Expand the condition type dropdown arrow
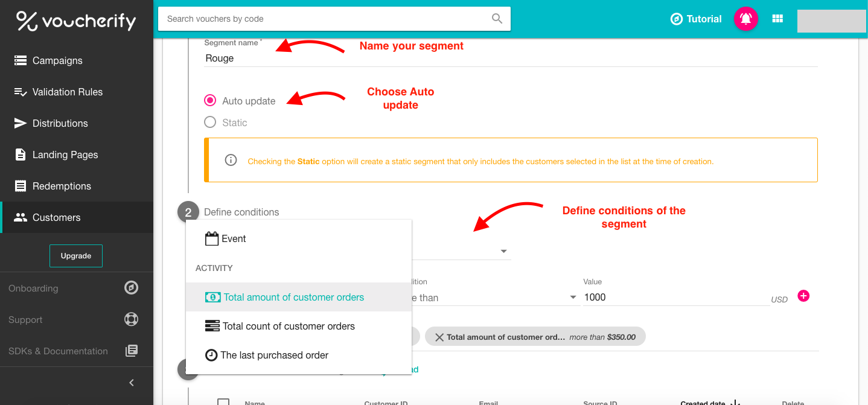Image resolution: width=868 pixels, height=405 pixels. coord(503,252)
